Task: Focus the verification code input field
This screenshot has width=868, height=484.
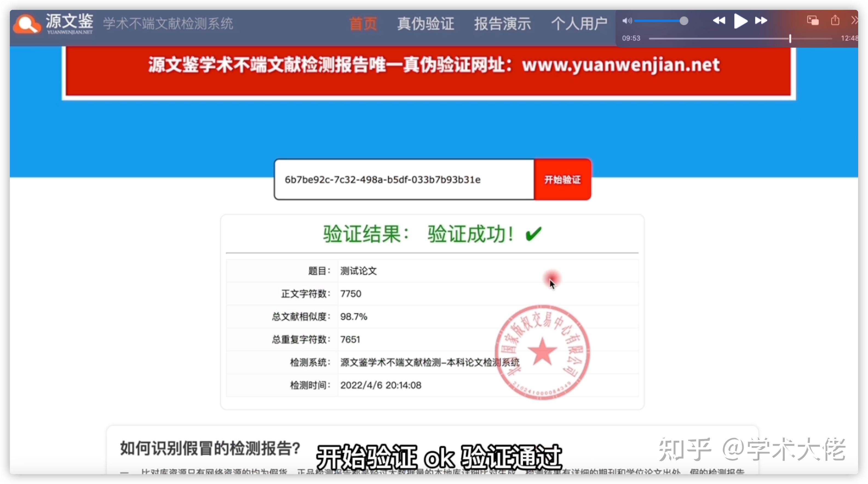Action: point(404,180)
